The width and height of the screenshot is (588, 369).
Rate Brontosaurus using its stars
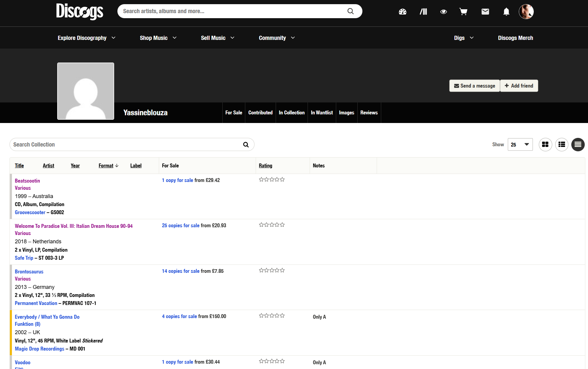272,270
